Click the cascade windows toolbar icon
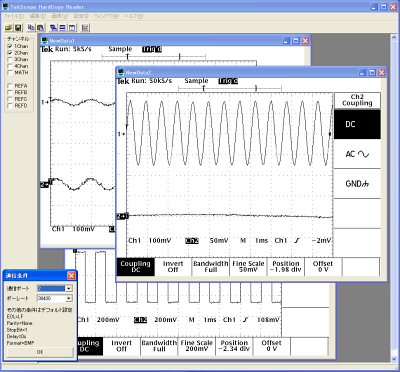Screen dimensions: 400x372 (x=53, y=27)
